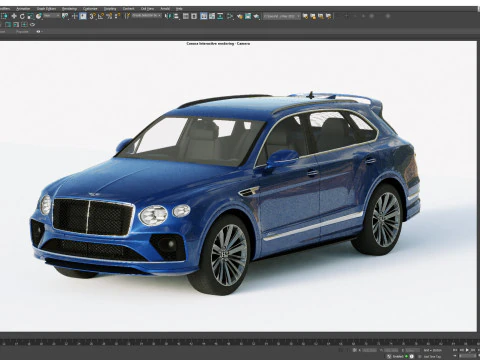Screen dimensions: 480x360
Task: Select the Select and Rotate tool
Action: [22, 16]
